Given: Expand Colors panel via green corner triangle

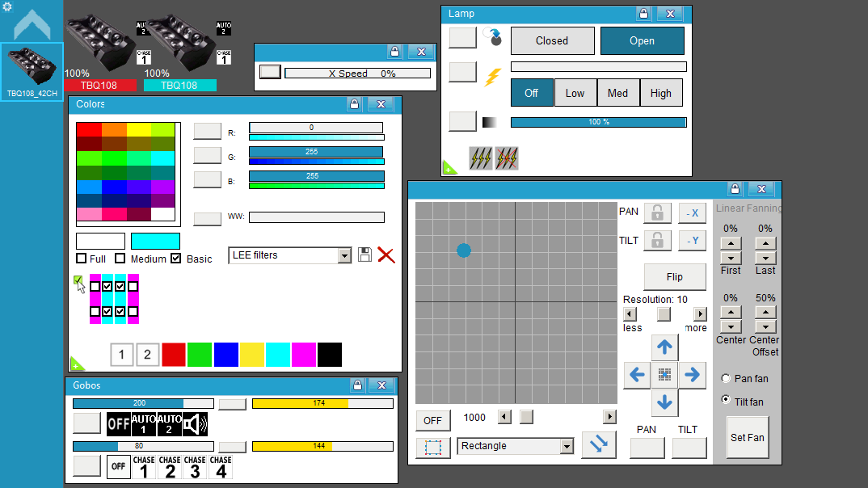Looking at the screenshot, I should (x=77, y=364).
